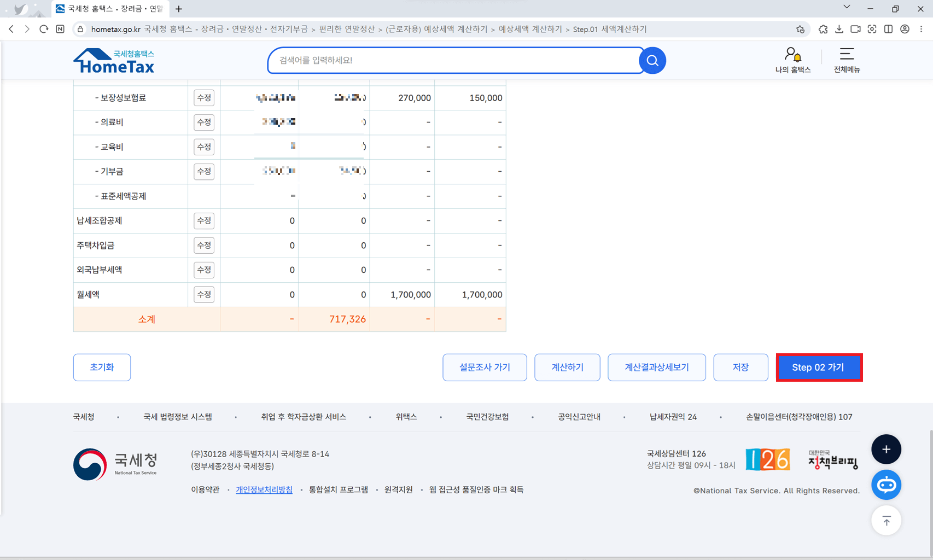Open the chatbot robot icon
This screenshot has width=933, height=560.
[886, 485]
